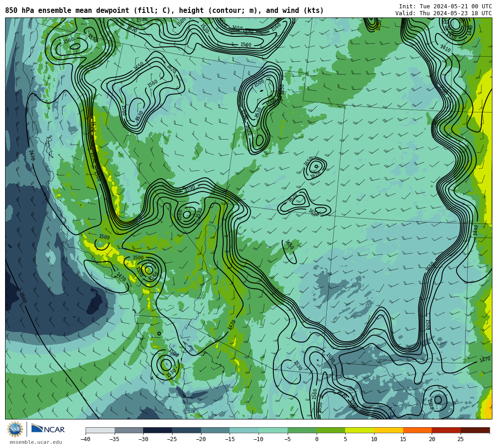Click the -5 to 0 colorbar swatch
This screenshot has height=448, width=497.
pyautogui.click(x=302, y=430)
